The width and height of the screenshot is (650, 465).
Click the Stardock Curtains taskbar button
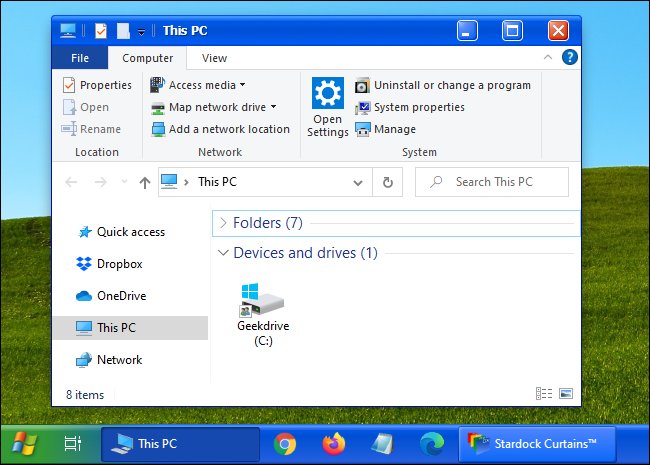[x=537, y=444]
